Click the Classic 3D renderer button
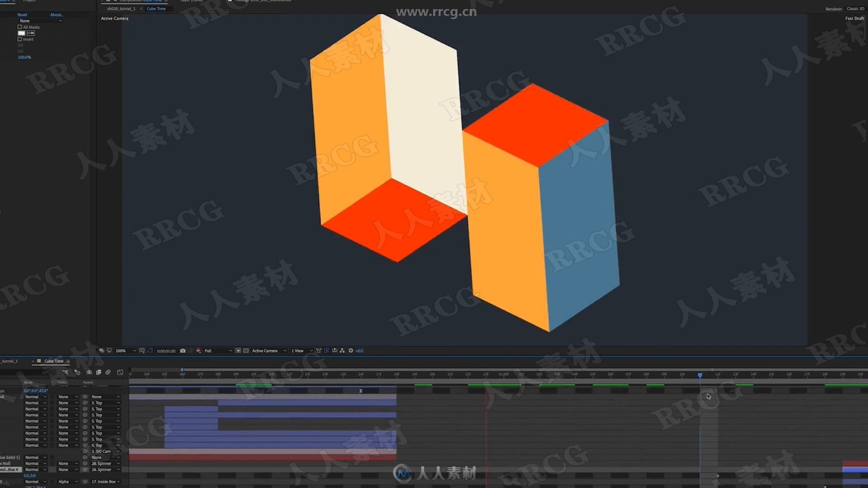Screen dimensions: 868x488 click(x=855, y=9)
